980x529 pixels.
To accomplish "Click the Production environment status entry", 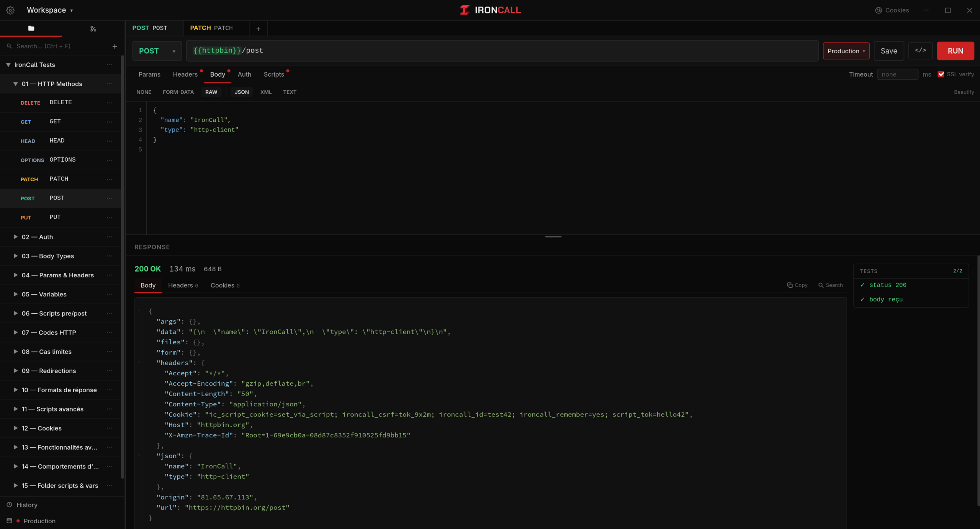I will 31,521.
